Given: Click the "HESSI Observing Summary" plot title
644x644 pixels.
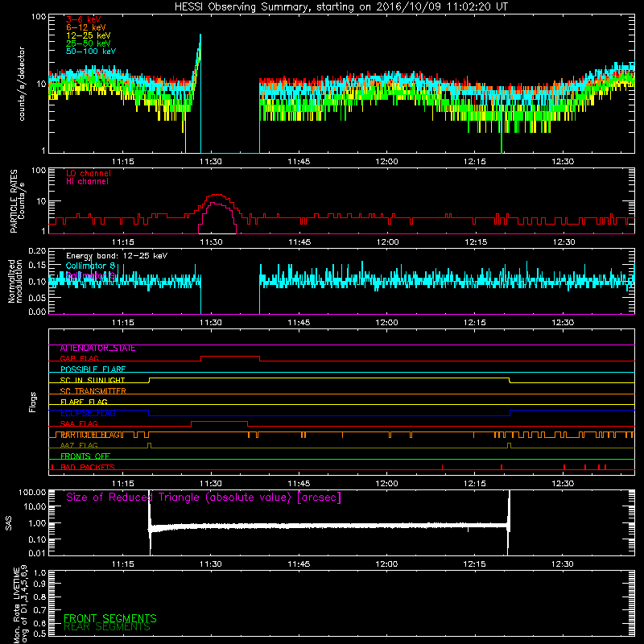Looking at the screenshot, I should pos(341,7).
